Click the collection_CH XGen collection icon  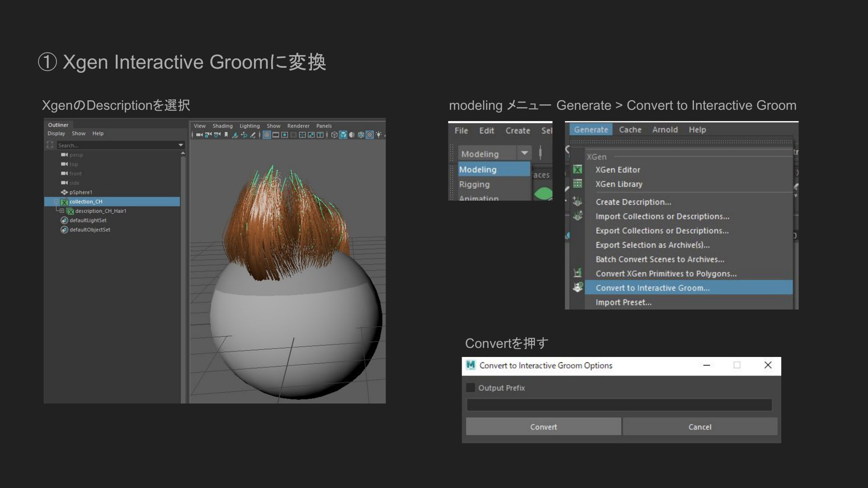[x=64, y=202]
